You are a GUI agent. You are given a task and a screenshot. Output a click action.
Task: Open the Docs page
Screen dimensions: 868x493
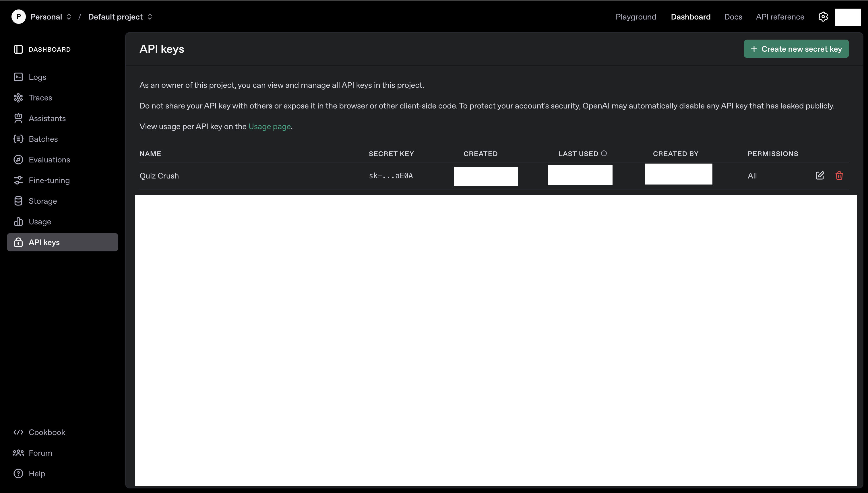tap(733, 16)
